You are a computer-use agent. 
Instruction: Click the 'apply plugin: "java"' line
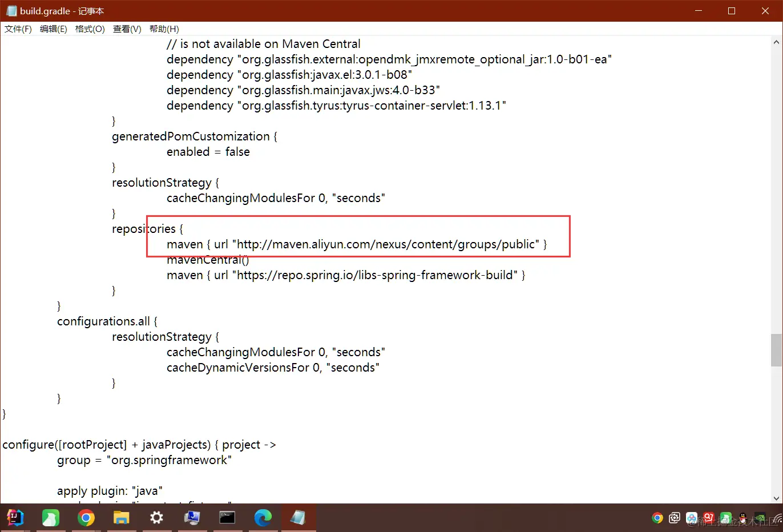110,491
